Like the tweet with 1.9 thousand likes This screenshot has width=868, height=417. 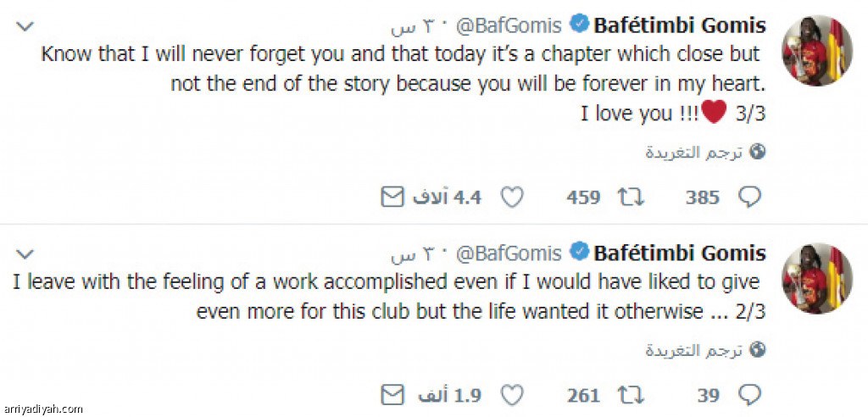click(510, 395)
